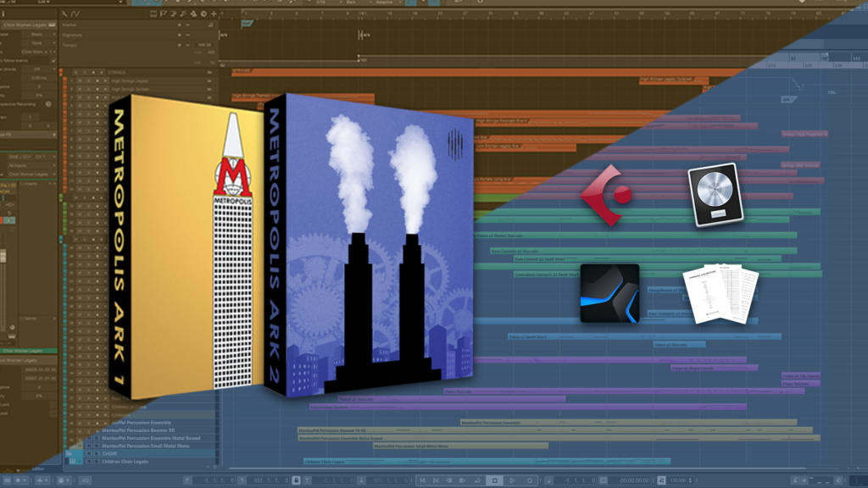Click the Tempo track 165.00 value
Viewport: 868px width, 488px height.
pyautogui.click(x=204, y=45)
